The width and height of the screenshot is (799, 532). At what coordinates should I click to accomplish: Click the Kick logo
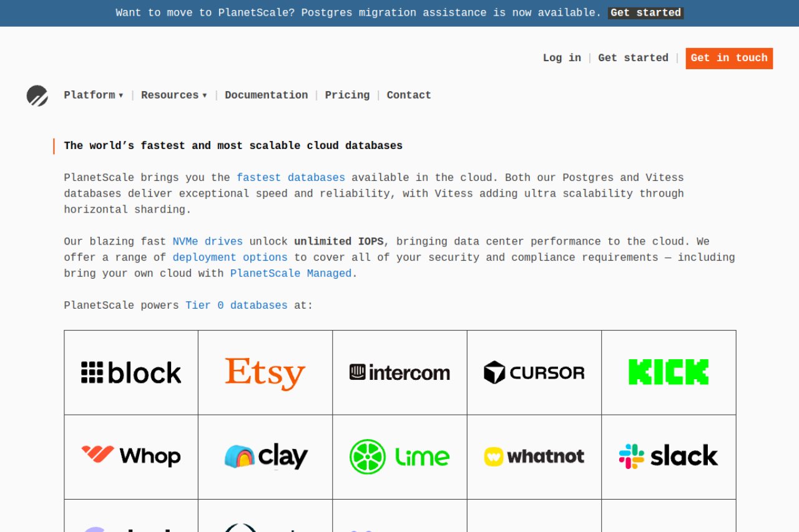coord(669,372)
